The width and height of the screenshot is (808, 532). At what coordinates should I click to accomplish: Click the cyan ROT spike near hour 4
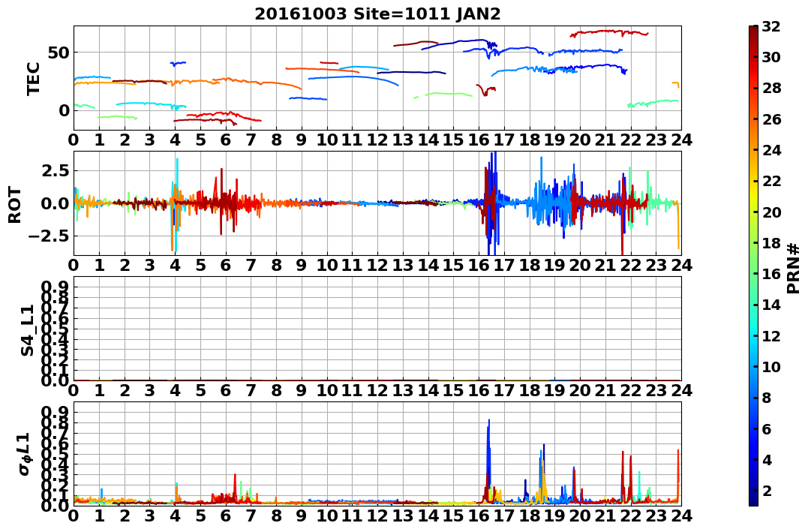(x=177, y=205)
